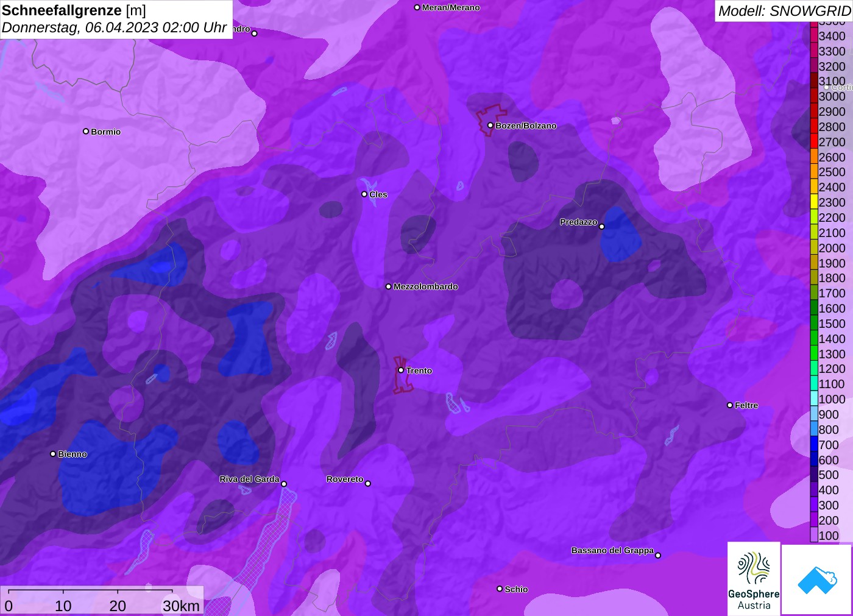Click the Bassano del Grappa label text
The width and height of the screenshot is (853, 616).
pos(612,550)
